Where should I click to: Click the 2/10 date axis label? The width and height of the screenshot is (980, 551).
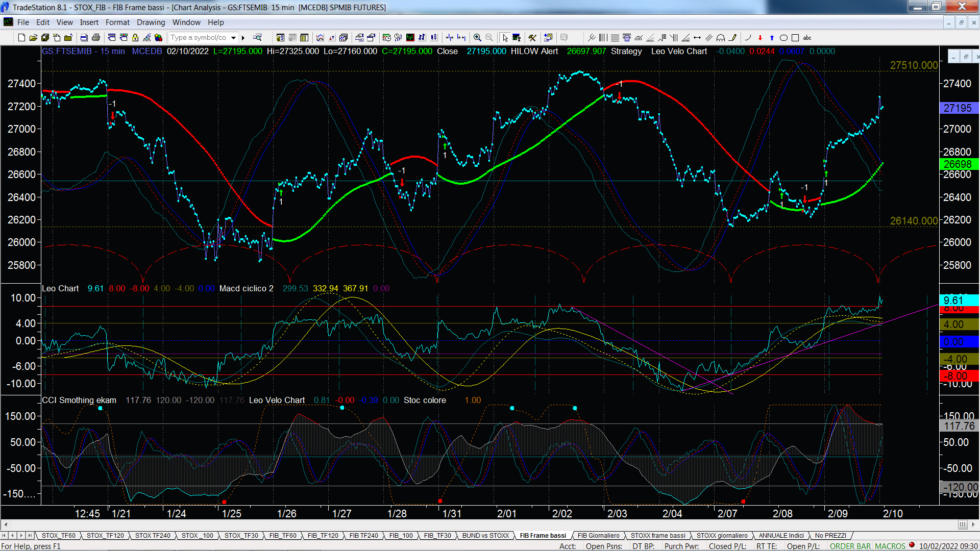[x=893, y=514]
